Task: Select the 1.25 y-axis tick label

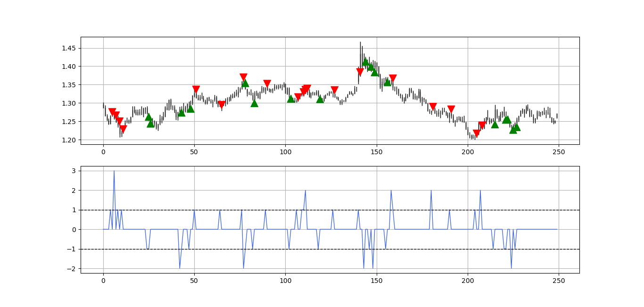Action: [70, 122]
